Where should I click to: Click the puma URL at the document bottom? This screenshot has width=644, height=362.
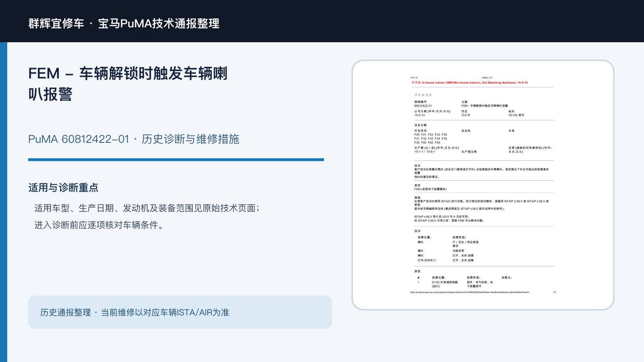point(470,292)
